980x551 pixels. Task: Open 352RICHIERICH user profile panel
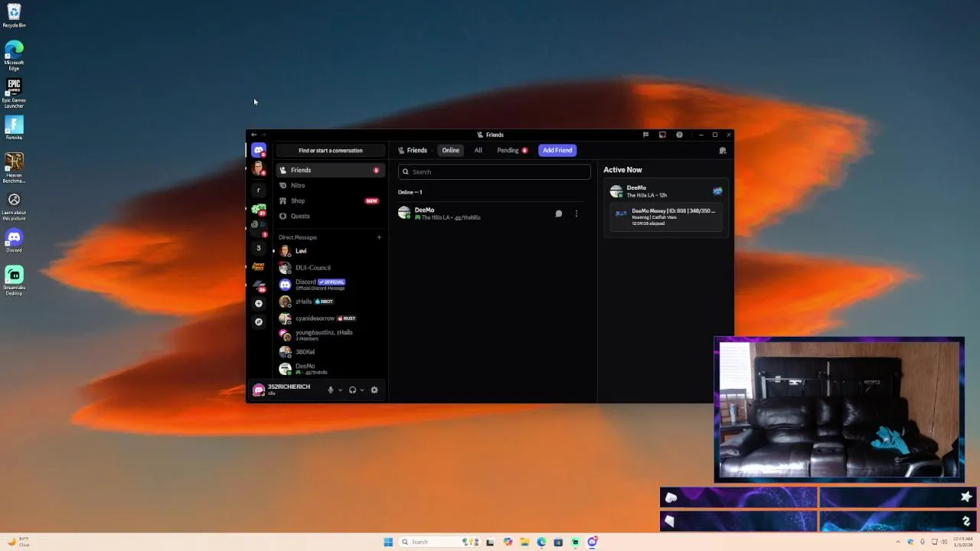287,390
